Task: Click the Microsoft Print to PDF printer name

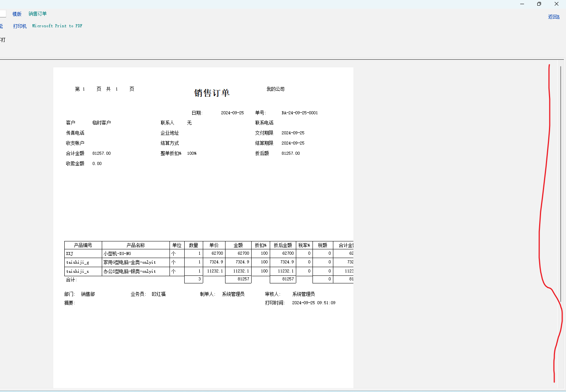Action: coord(57,26)
